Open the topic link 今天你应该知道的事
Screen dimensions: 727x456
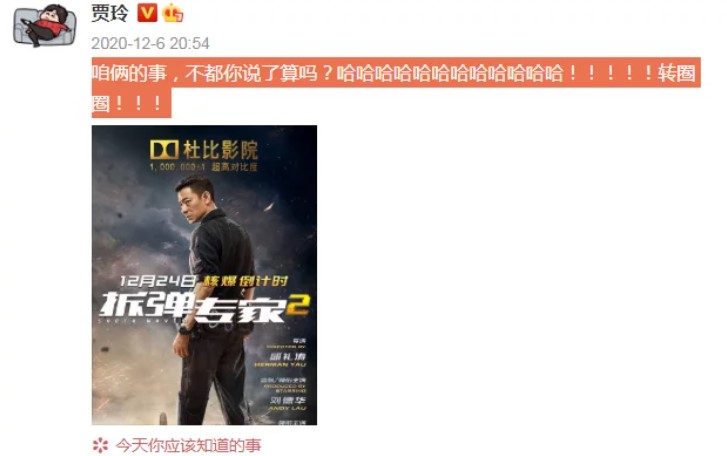(188, 446)
